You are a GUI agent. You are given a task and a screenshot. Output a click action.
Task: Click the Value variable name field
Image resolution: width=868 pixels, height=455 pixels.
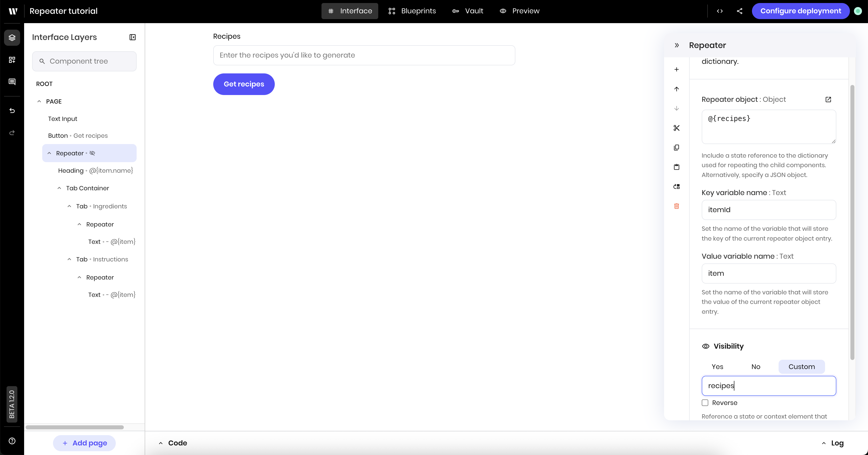click(x=769, y=274)
